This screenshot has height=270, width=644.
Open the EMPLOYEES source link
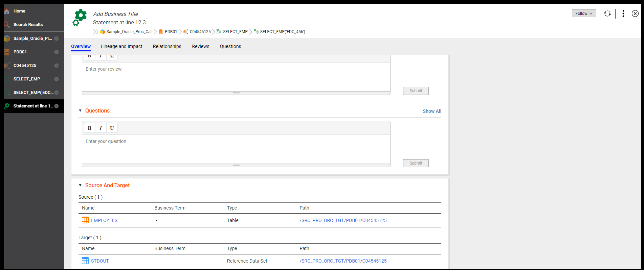[104, 220]
